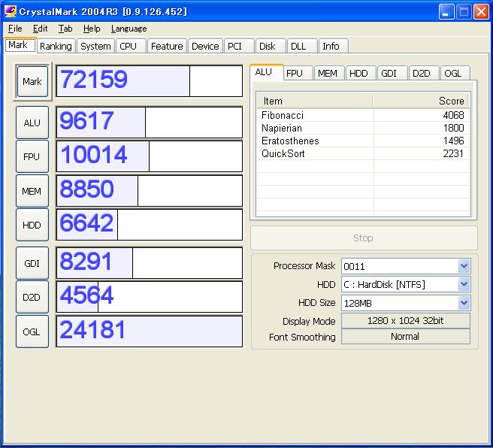Click the QuickSort score 2231

(453, 154)
